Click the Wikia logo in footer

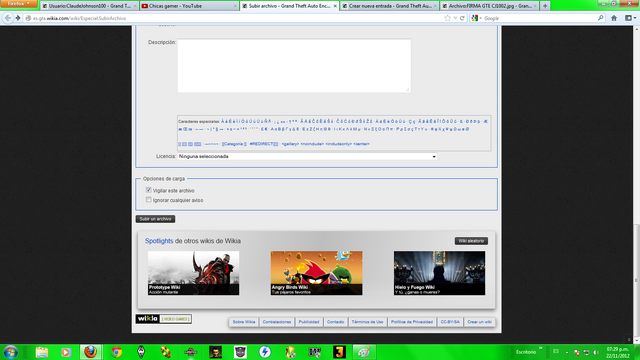click(147, 319)
